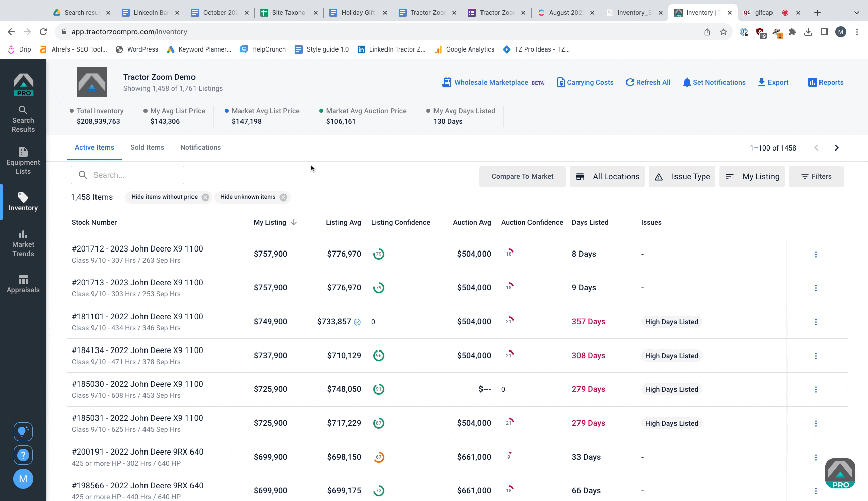Screen dimensions: 868x501
Task: Switch to Notifications tab
Action: 201,147
